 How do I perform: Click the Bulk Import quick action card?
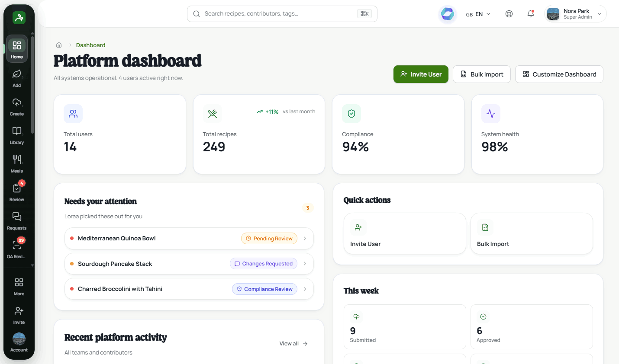coord(532,233)
